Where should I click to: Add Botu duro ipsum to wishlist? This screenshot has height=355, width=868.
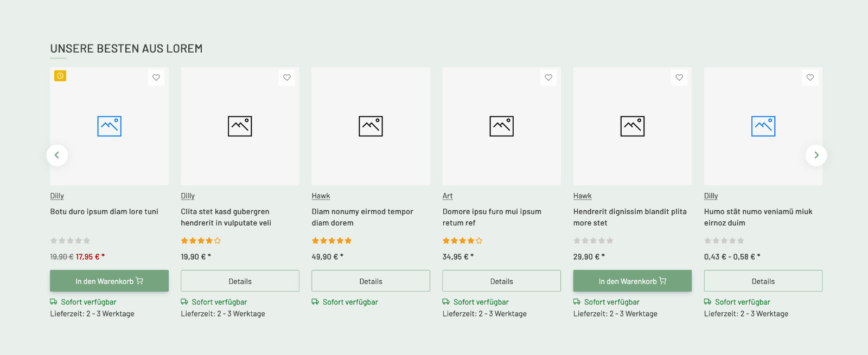[x=156, y=78]
